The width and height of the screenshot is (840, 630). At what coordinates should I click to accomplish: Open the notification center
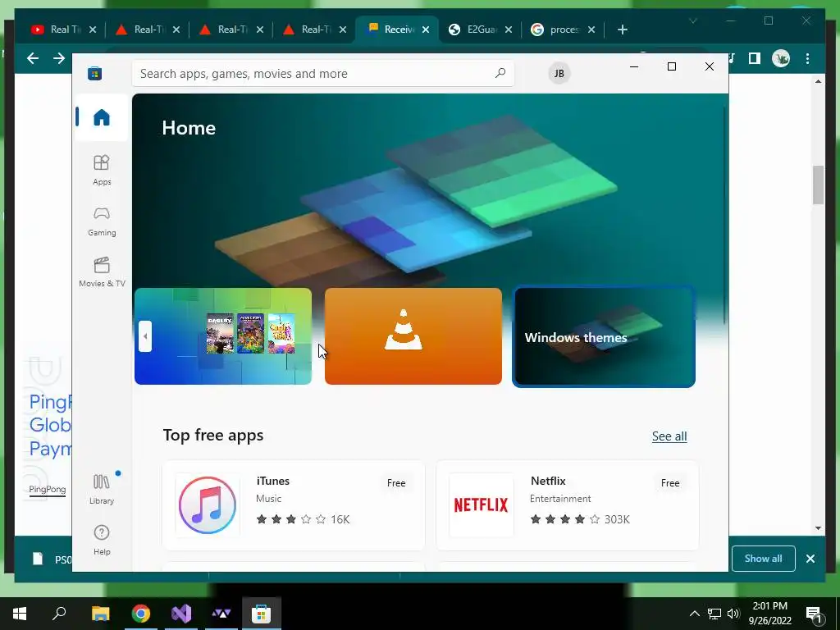[815, 614]
